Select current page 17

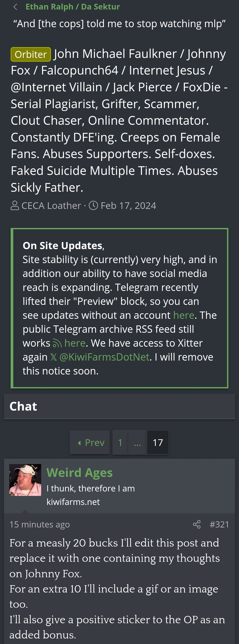point(158,442)
